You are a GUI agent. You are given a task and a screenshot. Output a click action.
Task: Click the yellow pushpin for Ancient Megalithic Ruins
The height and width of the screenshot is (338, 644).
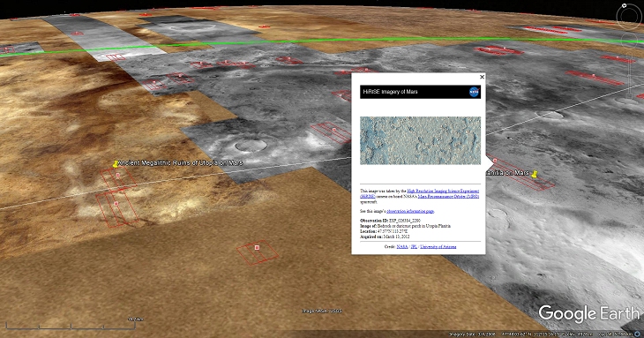pos(116,164)
